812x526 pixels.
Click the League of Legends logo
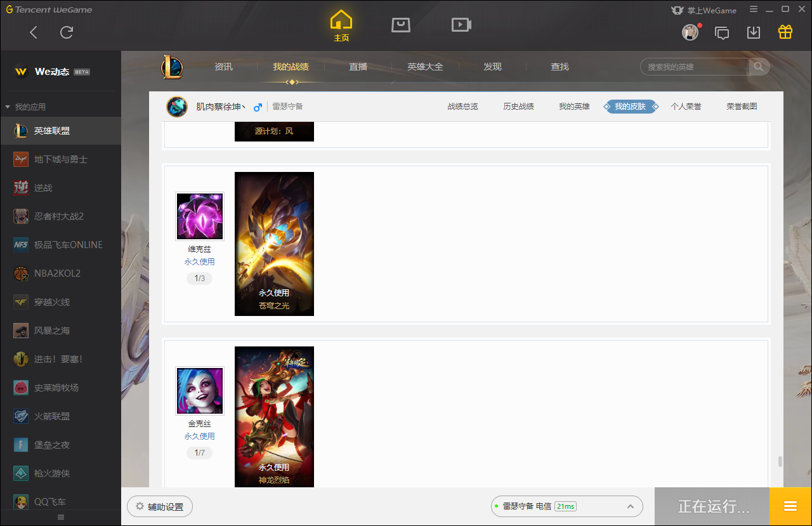tap(171, 67)
